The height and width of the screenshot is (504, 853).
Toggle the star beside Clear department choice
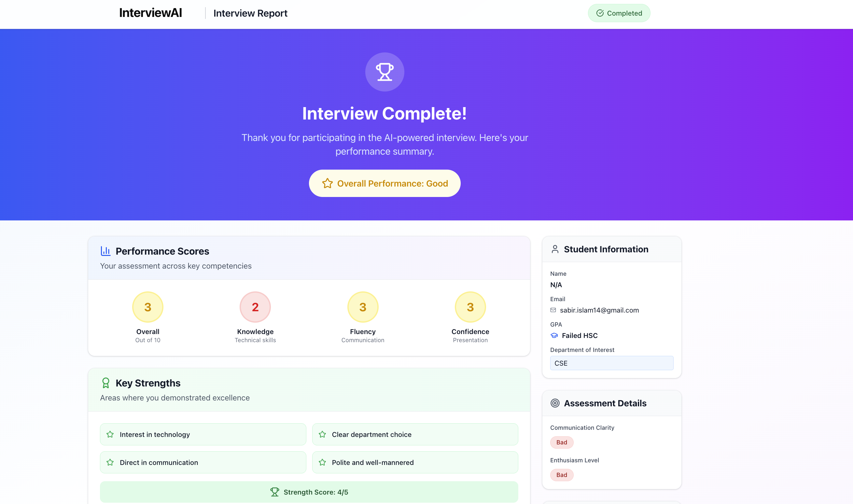(322, 434)
